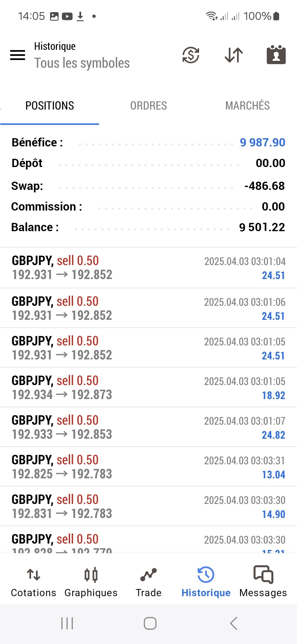Select the POSITIONS tab

pyautogui.click(x=50, y=106)
